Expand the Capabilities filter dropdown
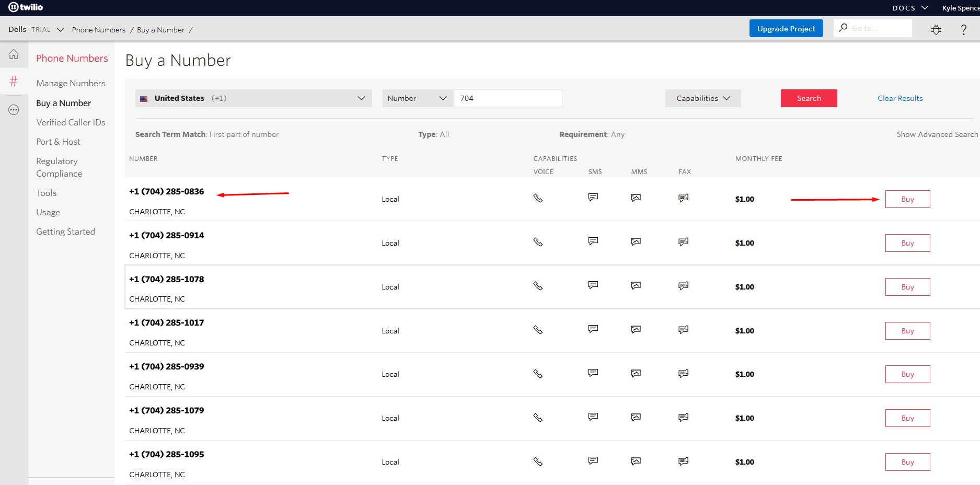The height and width of the screenshot is (485, 980). pyautogui.click(x=702, y=98)
